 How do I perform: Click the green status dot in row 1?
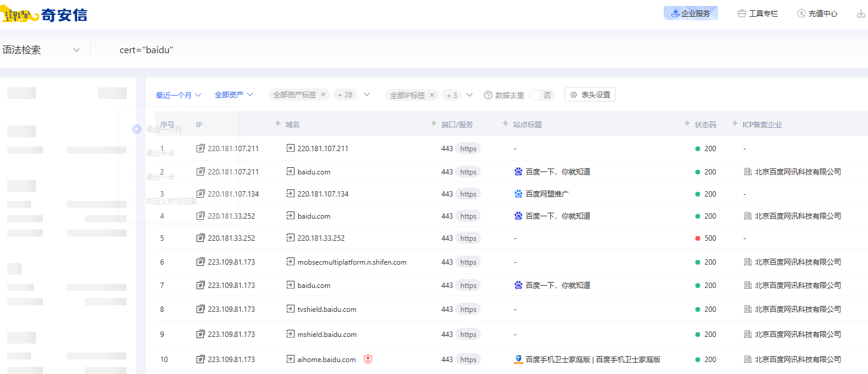698,148
